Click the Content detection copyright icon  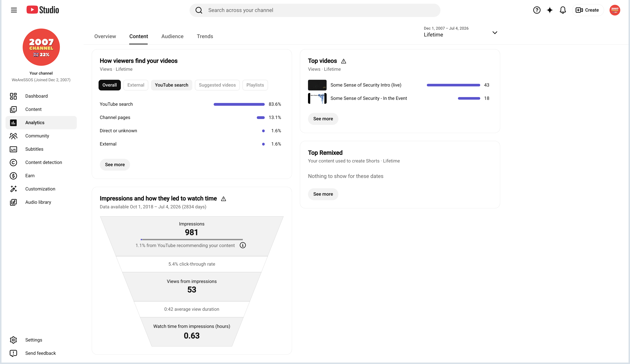coord(13,162)
